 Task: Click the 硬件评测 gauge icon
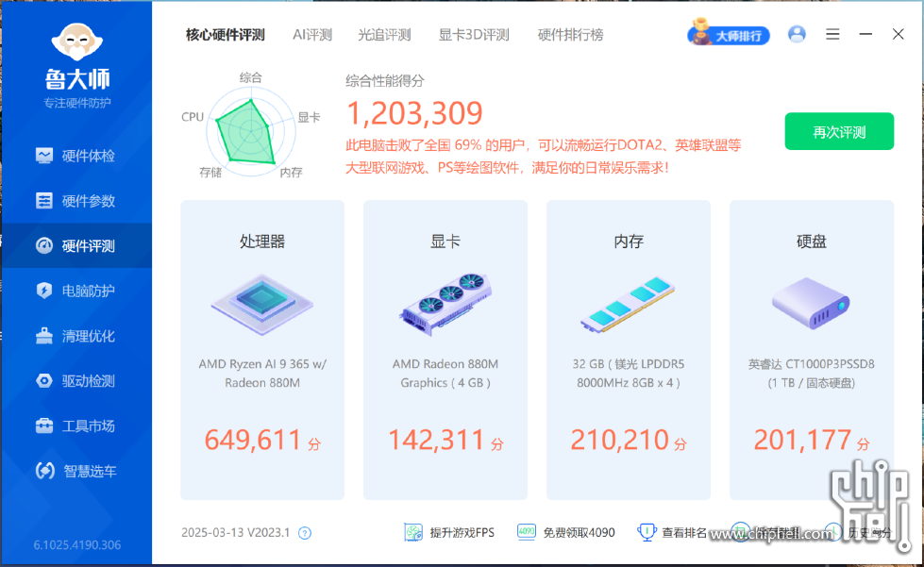click(x=44, y=245)
